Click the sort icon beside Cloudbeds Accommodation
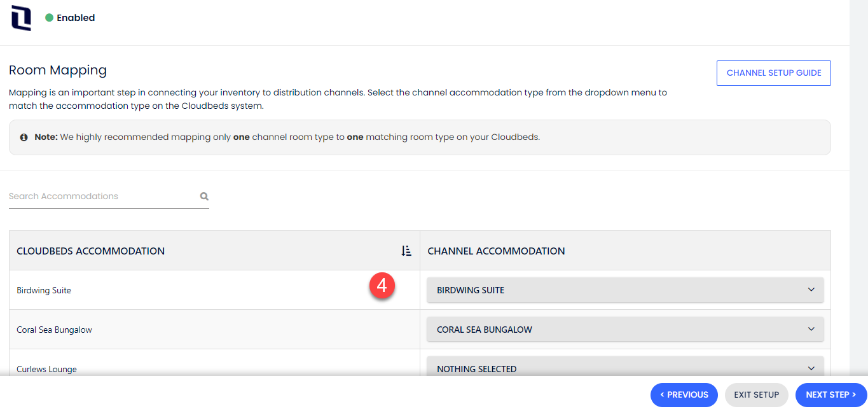 click(406, 251)
